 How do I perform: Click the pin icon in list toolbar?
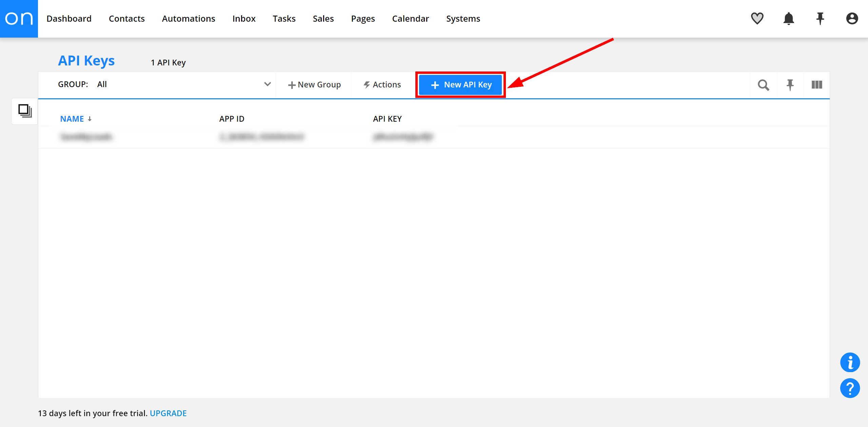(790, 85)
